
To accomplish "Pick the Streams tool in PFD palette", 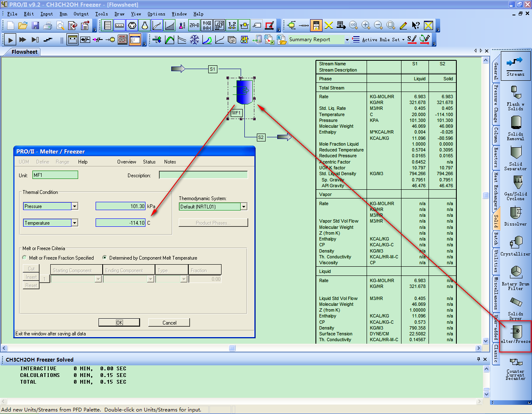I will [515, 66].
